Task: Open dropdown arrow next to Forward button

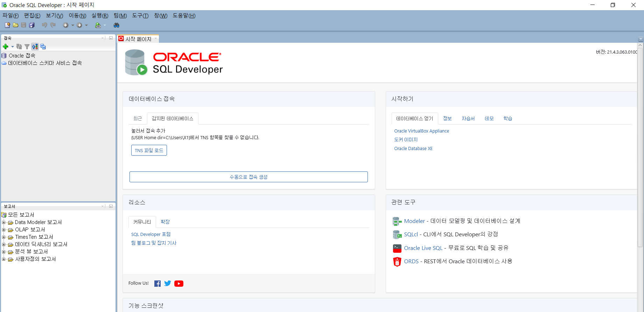Action: (86, 25)
